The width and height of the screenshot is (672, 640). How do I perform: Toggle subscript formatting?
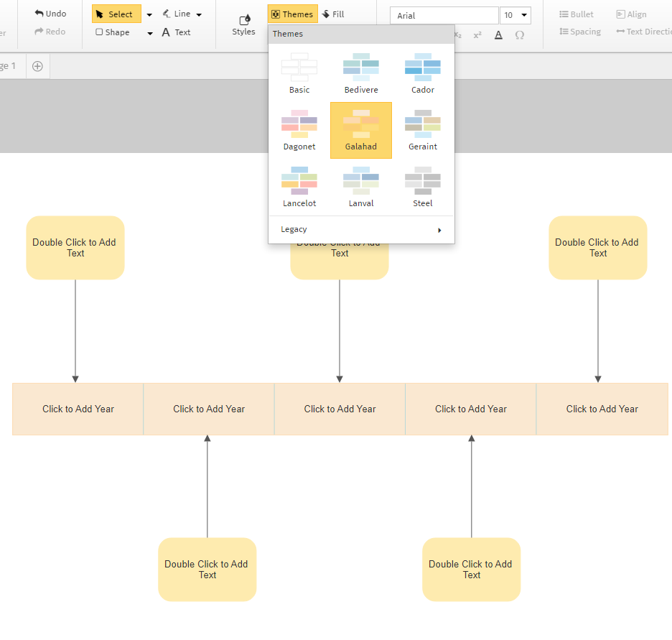[457, 34]
